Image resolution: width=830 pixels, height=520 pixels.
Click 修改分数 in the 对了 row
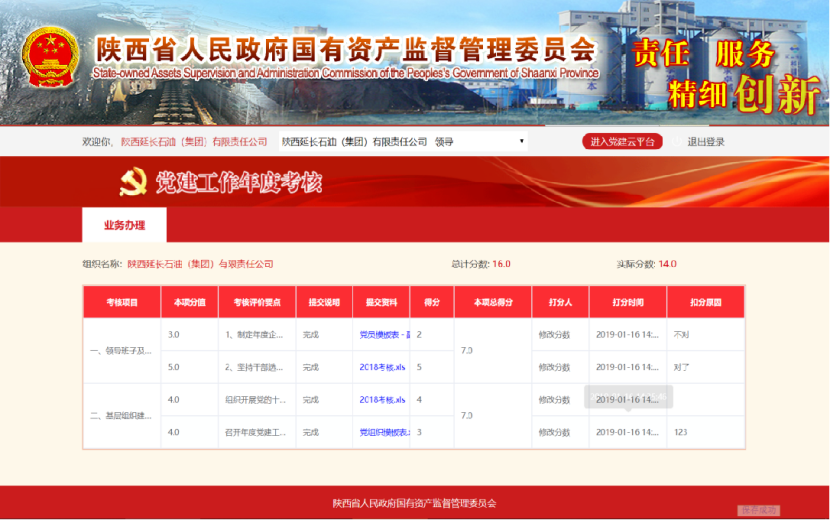coord(554,367)
